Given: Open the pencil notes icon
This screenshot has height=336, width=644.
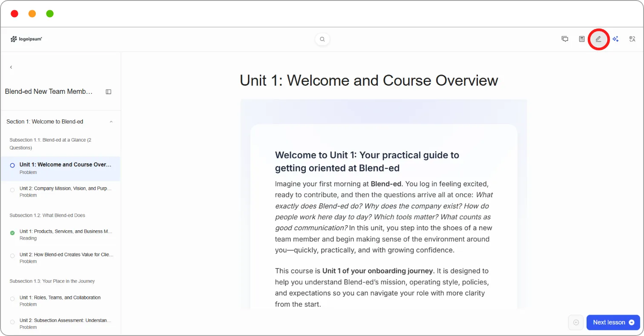Looking at the screenshot, I should click(598, 39).
